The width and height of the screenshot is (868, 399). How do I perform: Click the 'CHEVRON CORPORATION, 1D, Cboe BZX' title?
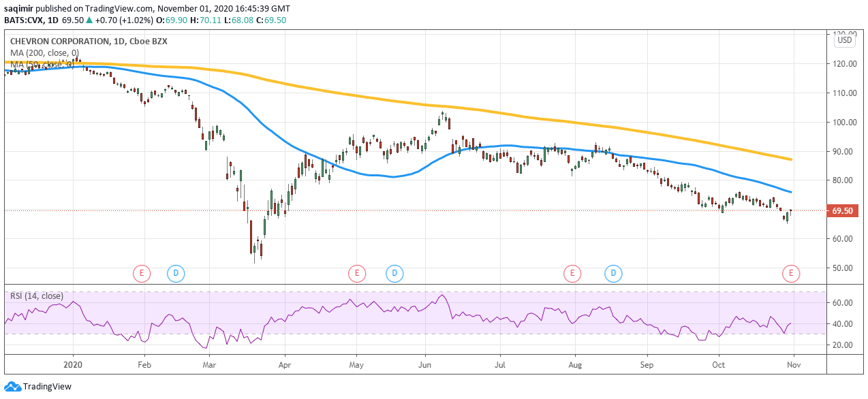click(x=89, y=42)
